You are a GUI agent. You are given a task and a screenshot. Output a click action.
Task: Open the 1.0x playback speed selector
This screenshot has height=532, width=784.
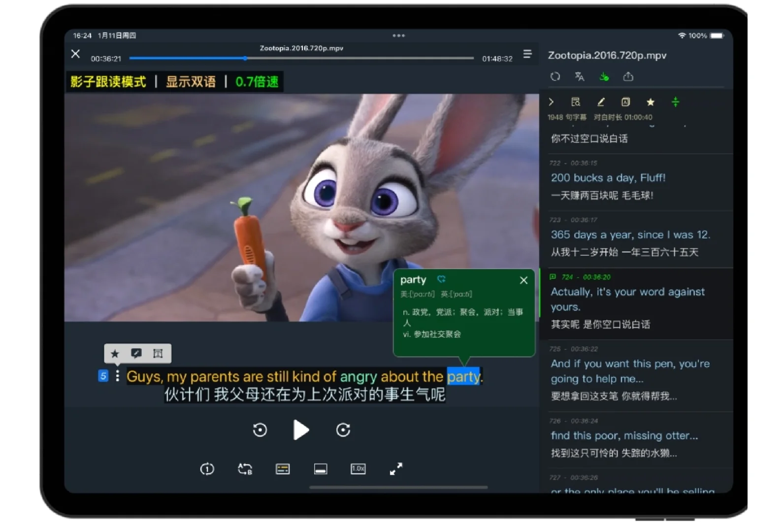pos(358,469)
